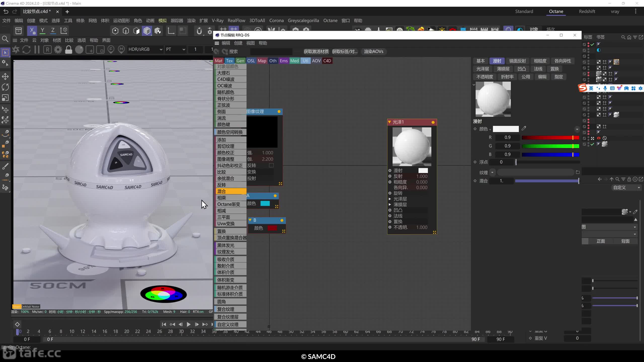Click the yellow output dot on 图像纹理 node
Image resolution: width=644 pixels, height=362 pixels.
[279, 111]
